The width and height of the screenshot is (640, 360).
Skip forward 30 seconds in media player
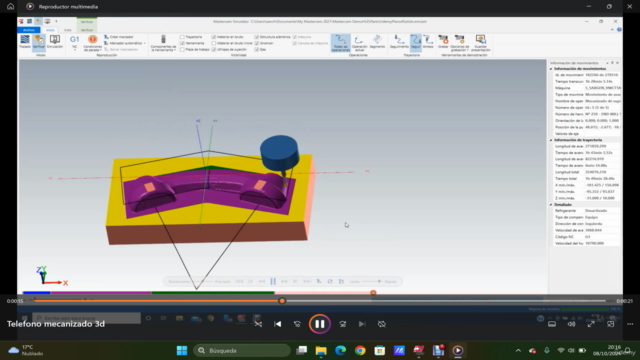point(342,324)
